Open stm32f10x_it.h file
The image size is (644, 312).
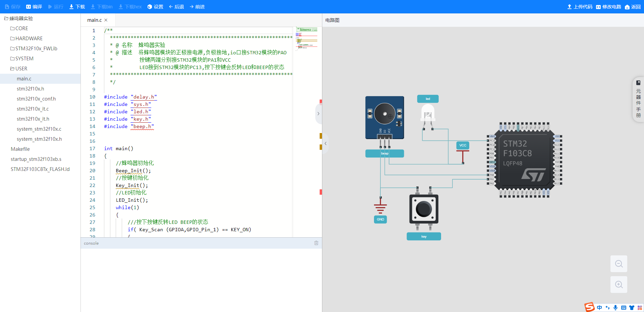(33, 119)
